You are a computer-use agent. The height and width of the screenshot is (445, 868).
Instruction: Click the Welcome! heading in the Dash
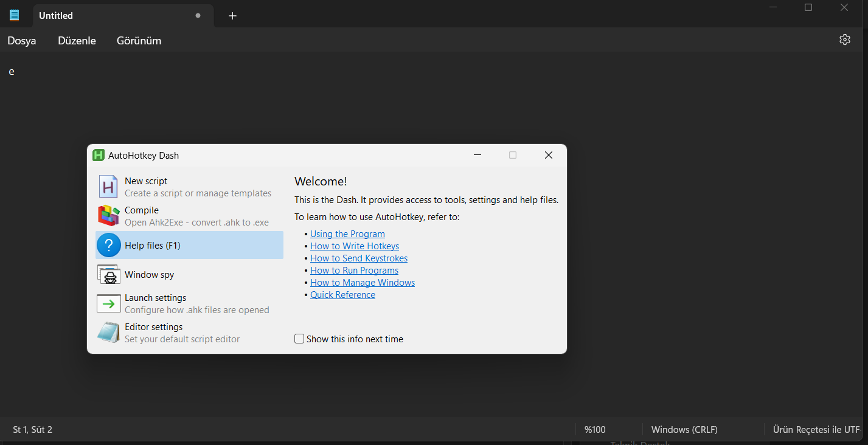tap(321, 181)
